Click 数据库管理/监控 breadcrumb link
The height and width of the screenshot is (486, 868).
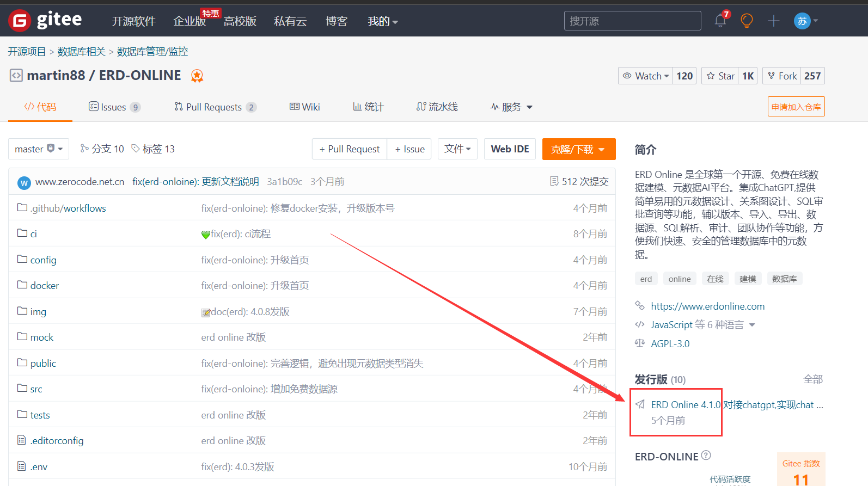point(152,51)
